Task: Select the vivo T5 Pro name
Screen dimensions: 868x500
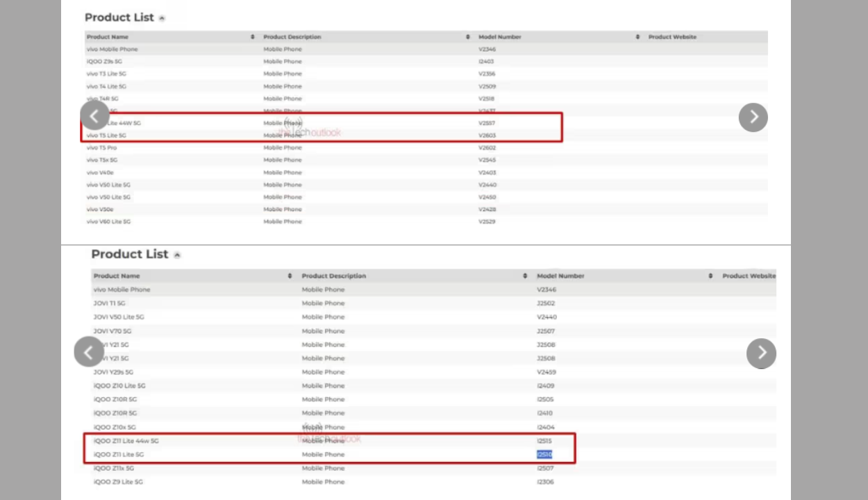Action: [x=101, y=148]
